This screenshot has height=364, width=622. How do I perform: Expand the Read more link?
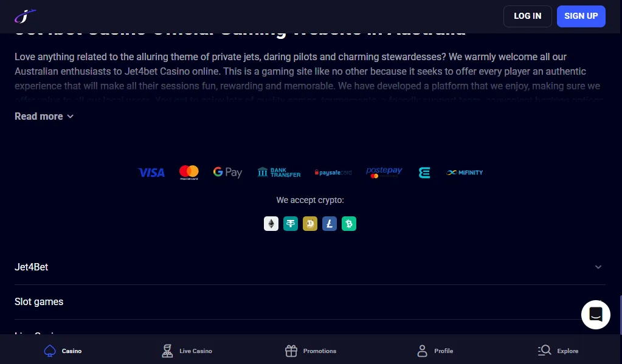click(44, 116)
